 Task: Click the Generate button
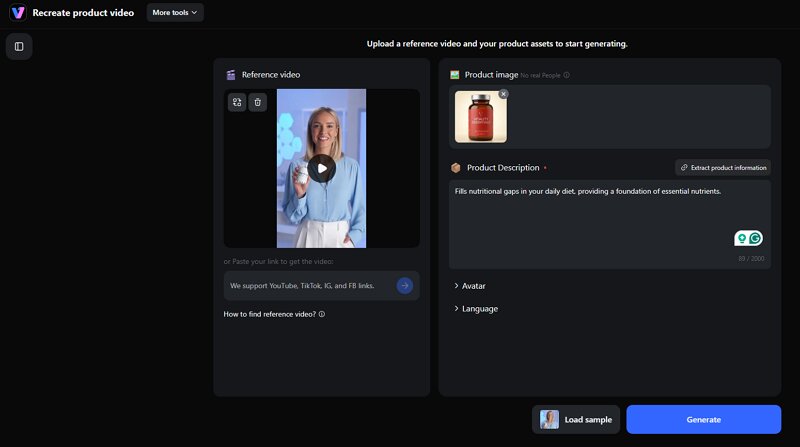(x=704, y=419)
